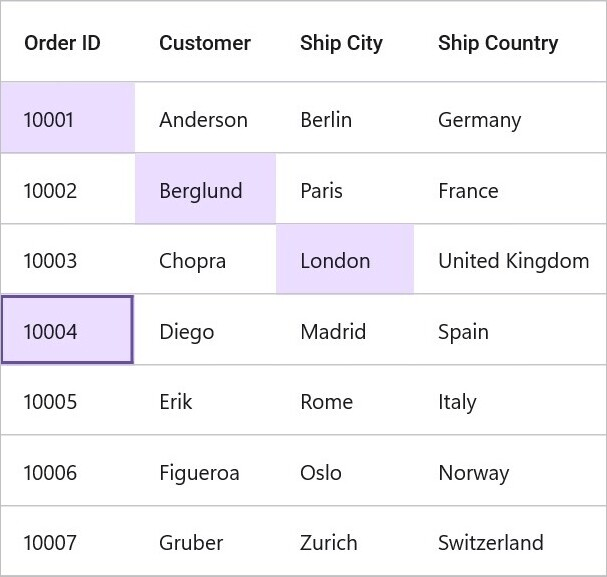This screenshot has height=577, width=607.
Task: Select the United Kingdom cell
Action: [510, 259]
